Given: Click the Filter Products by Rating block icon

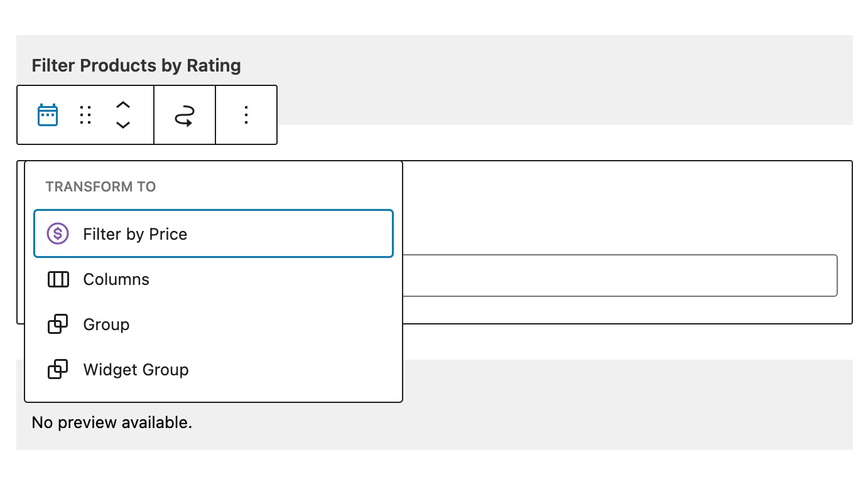Looking at the screenshot, I should click(48, 114).
